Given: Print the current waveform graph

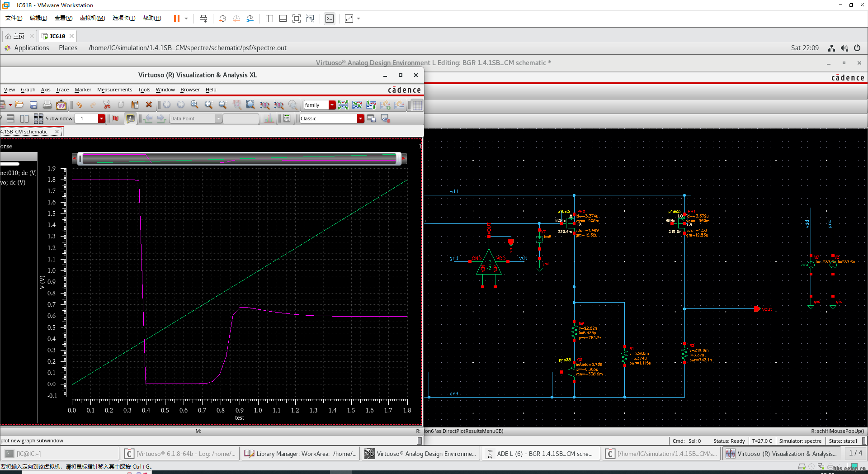Looking at the screenshot, I should [x=47, y=105].
